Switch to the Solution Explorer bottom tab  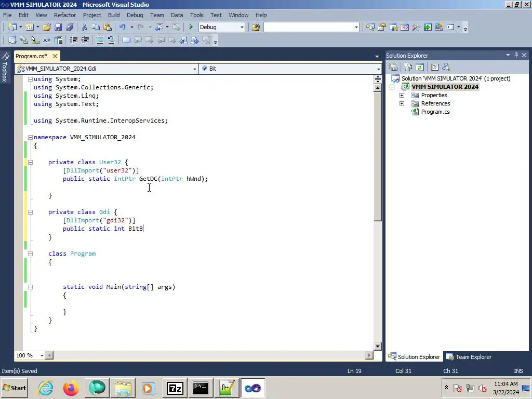coord(414,357)
